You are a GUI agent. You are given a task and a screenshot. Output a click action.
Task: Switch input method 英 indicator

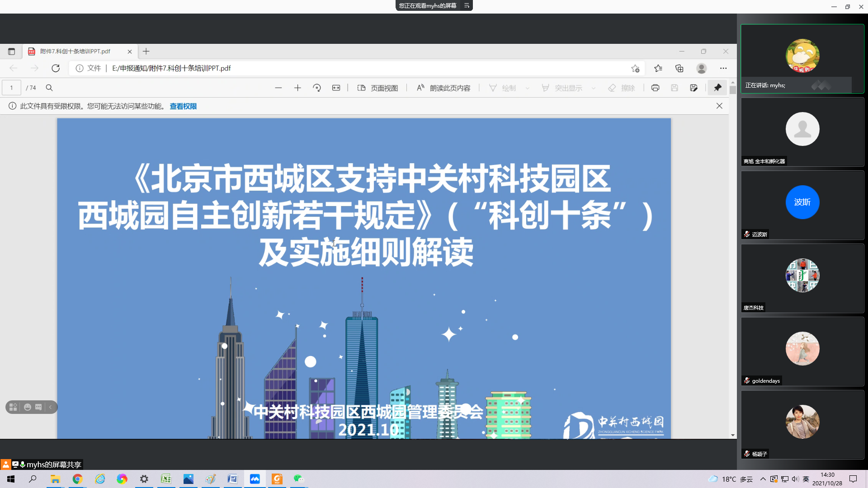[x=806, y=479]
